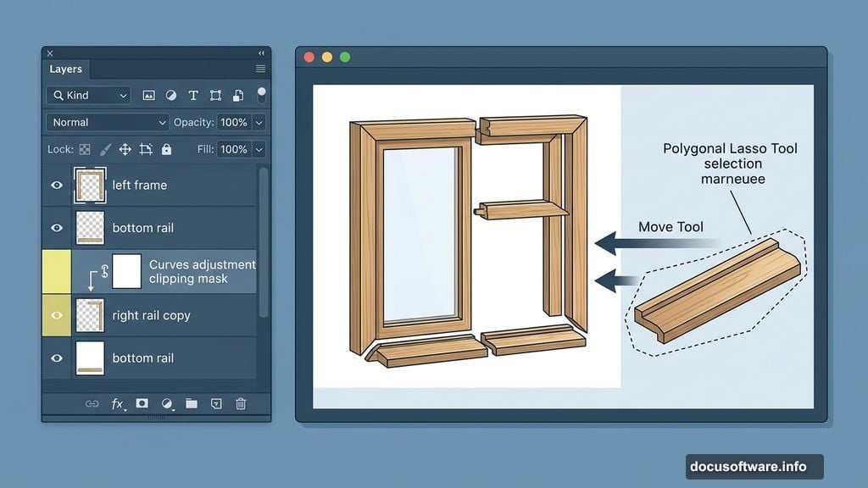
Task: Select the filter-for-adjustment-layers icon
Action: pos(171,95)
